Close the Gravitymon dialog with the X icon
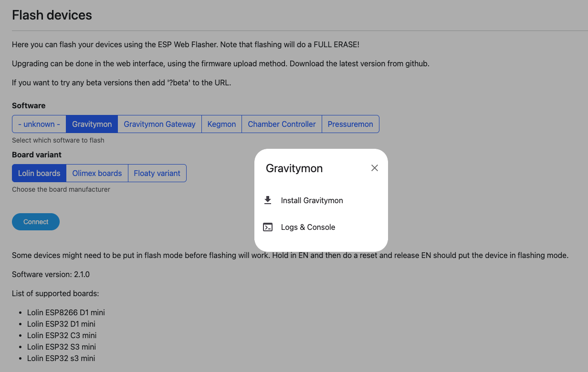This screenshot has width=588, height=372. pyautogui.click(x=375, y=168)
